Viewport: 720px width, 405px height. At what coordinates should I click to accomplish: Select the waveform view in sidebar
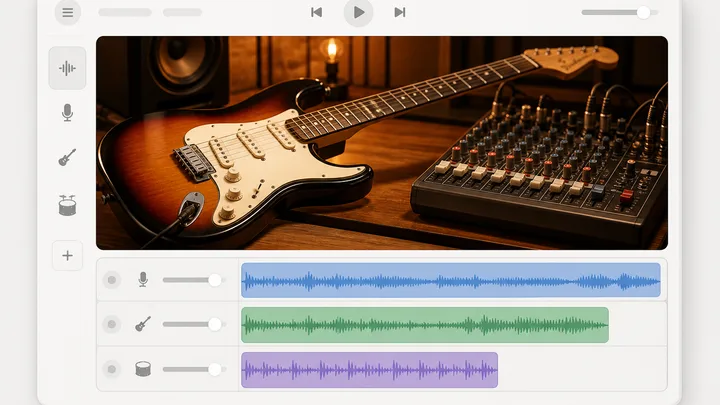tap(68, 68)
